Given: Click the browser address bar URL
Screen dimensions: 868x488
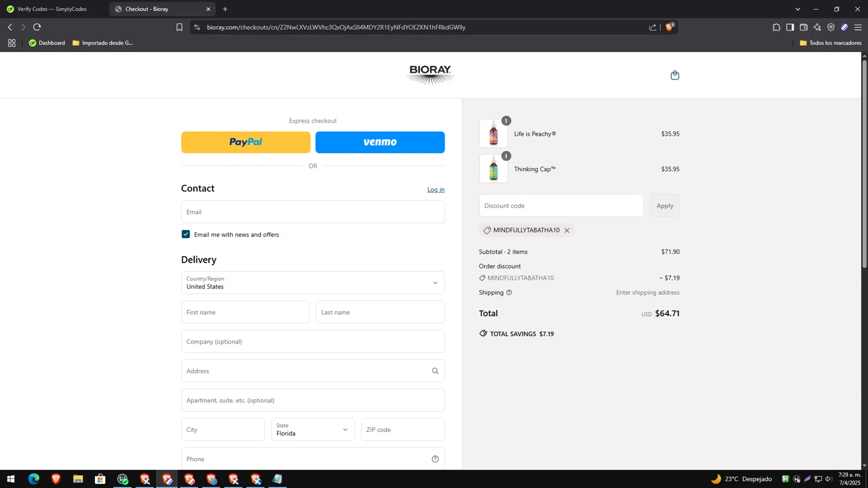Looking at the screenshot, I should [336, 27].
